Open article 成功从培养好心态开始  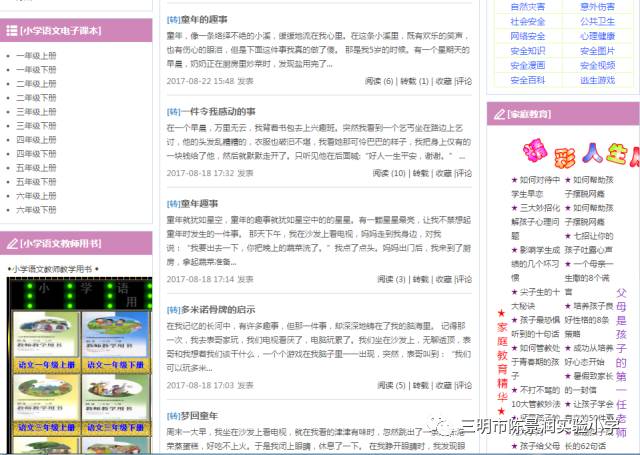click(589, 355)
